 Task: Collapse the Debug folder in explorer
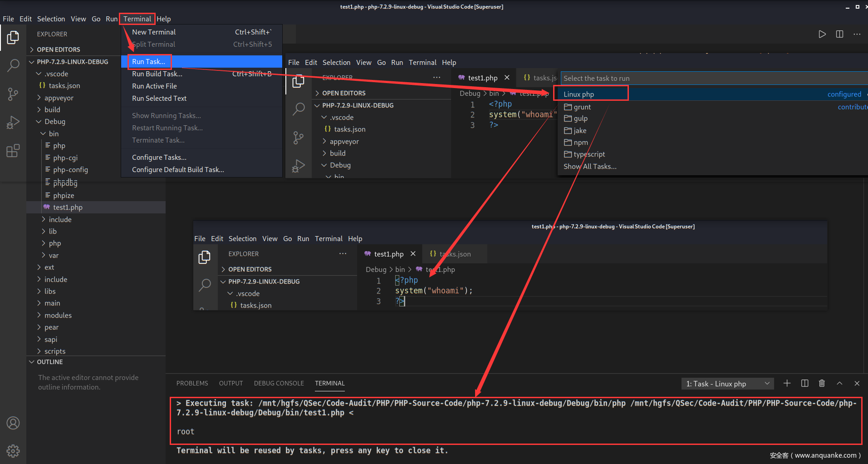(x=54, y=122)
